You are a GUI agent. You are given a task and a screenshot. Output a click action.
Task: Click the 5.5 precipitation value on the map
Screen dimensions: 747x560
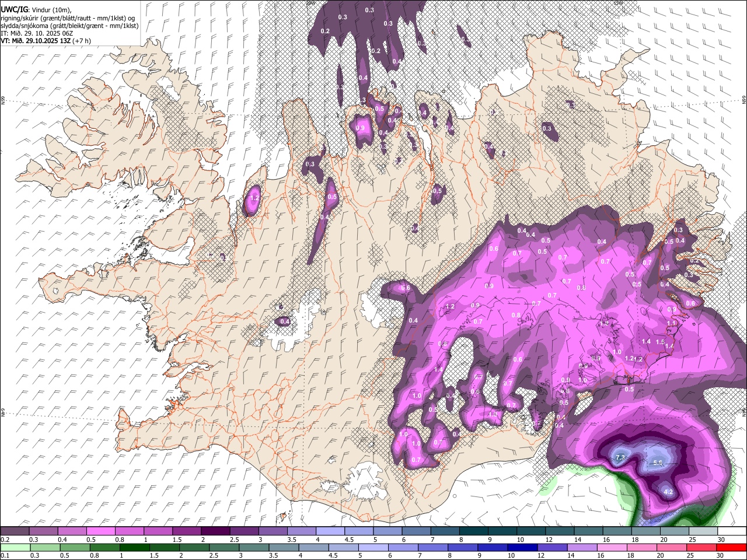pos(658,463)
